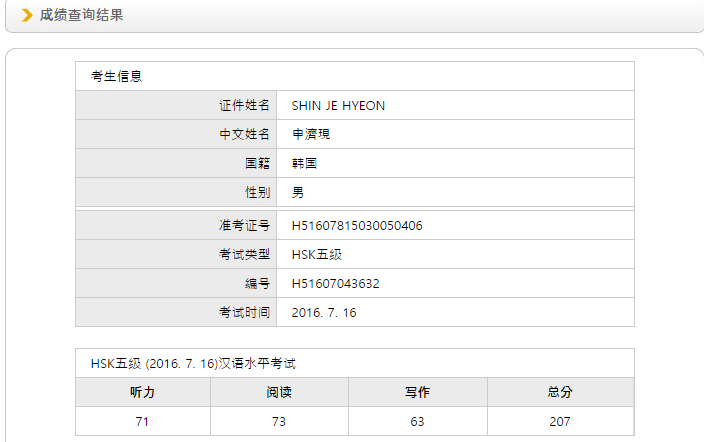Viewport: 704px width, 442px height.
Task: Select the reading score 73
Action: point(278,422)
